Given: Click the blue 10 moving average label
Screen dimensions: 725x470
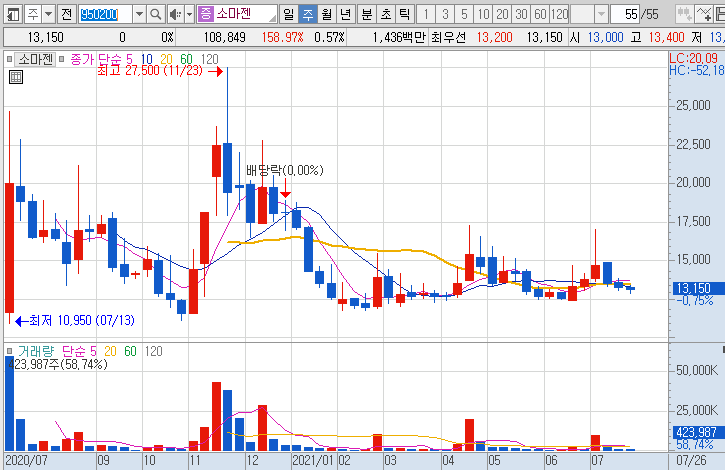Looking at the screenshot, I should click(x=147, y=59).
